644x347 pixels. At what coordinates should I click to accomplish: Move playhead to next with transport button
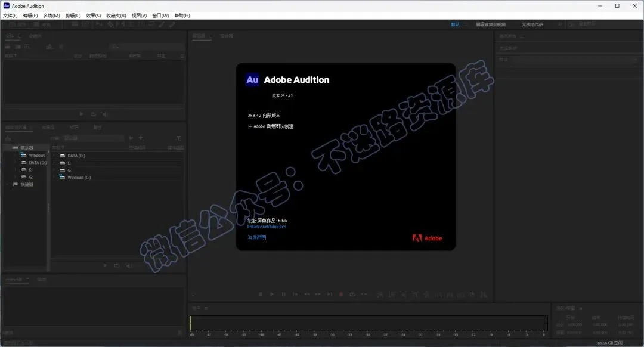pyautogui.click(x=329, y=294)
